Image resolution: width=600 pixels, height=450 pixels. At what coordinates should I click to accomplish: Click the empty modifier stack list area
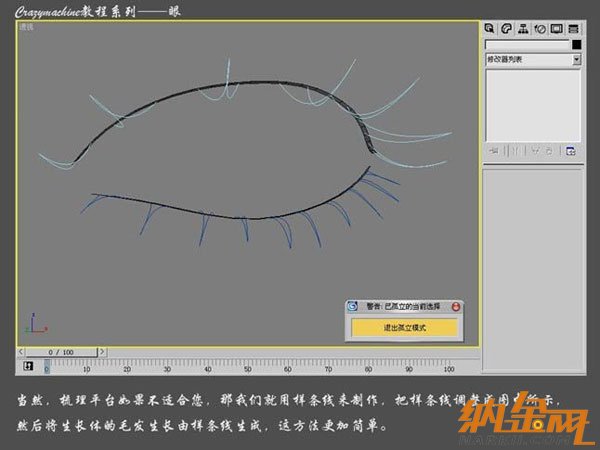[533, 105]
